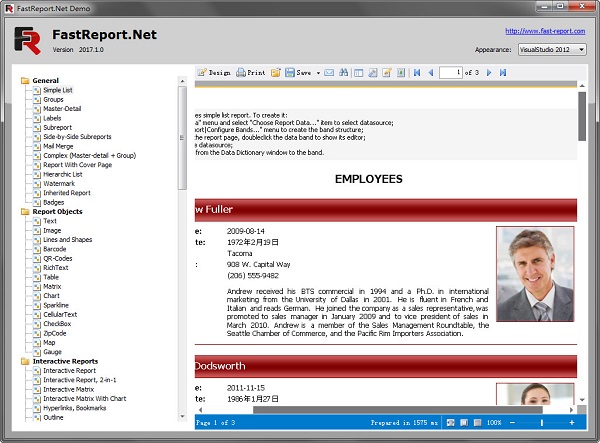Click the page number input field
Screen dimensions: 600x443
click(x=450, y=73)
